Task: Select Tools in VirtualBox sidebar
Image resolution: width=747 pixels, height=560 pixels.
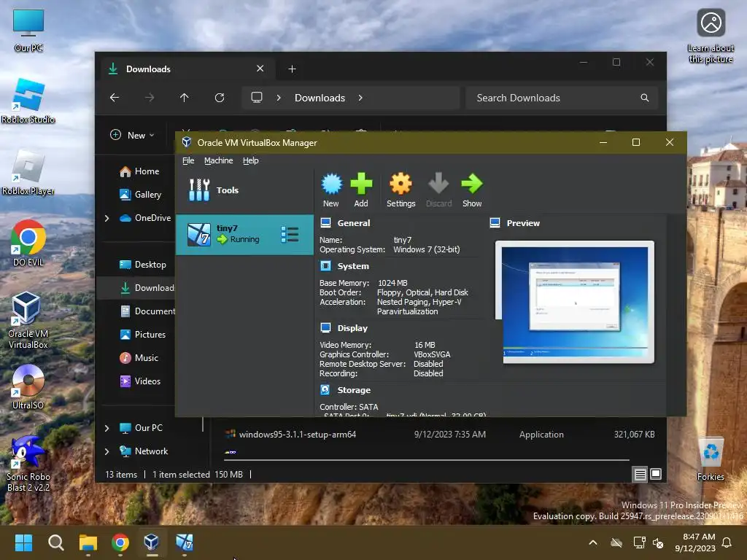Action: pyautogui.click(x=244, y=190)
